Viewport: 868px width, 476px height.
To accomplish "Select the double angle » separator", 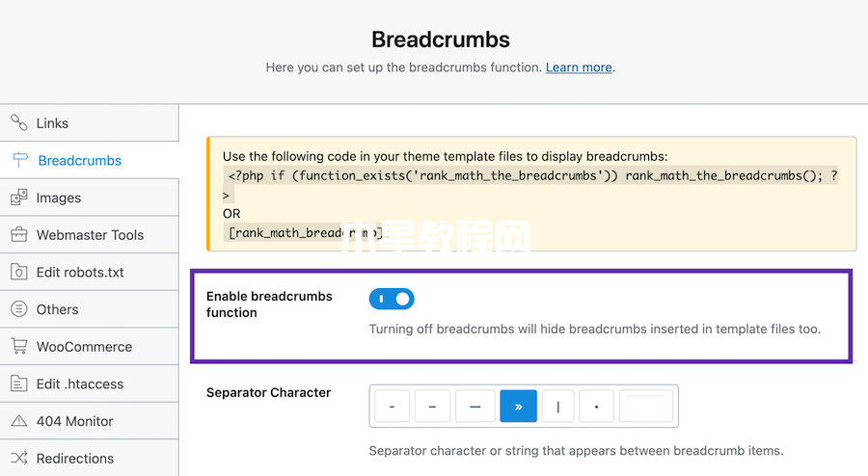I will pos(518,407).
